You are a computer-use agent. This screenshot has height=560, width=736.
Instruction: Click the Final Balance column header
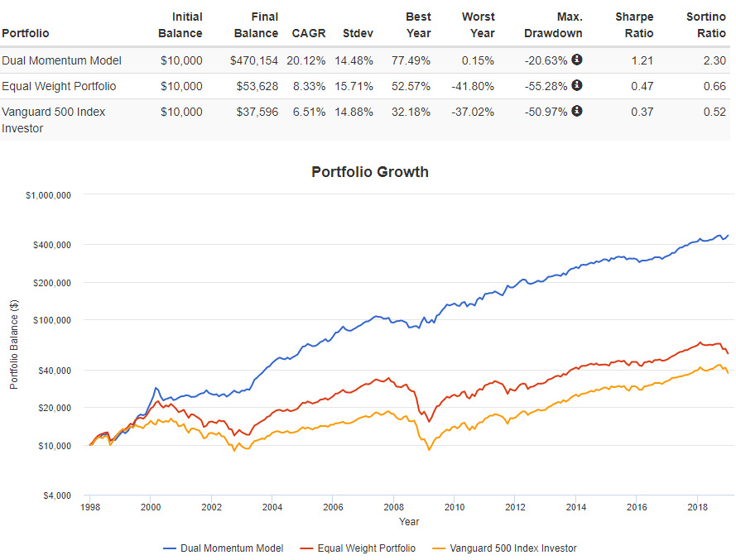[x=256, y=25]
